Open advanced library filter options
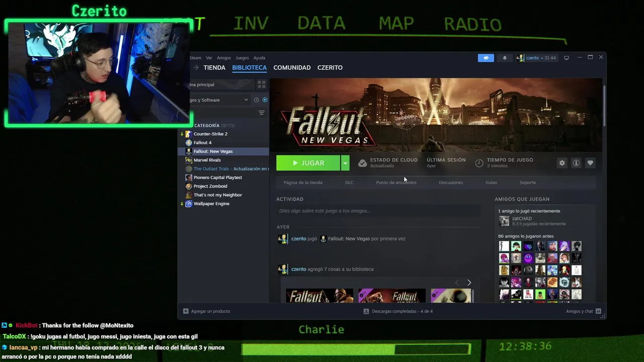The image size is (644, 362). (262, 113)
